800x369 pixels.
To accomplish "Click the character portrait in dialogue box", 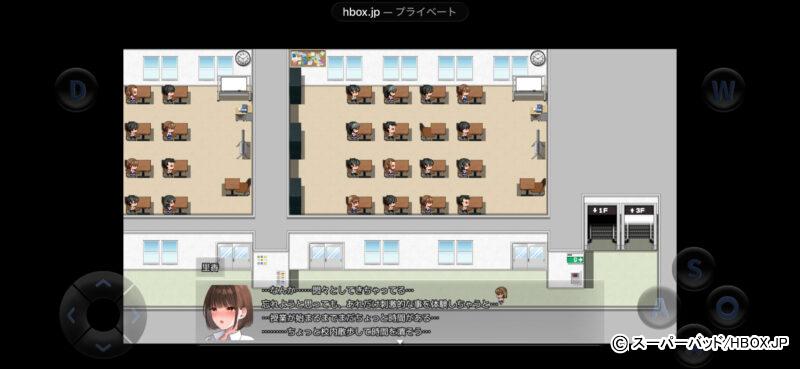I will tap(228, 312).
